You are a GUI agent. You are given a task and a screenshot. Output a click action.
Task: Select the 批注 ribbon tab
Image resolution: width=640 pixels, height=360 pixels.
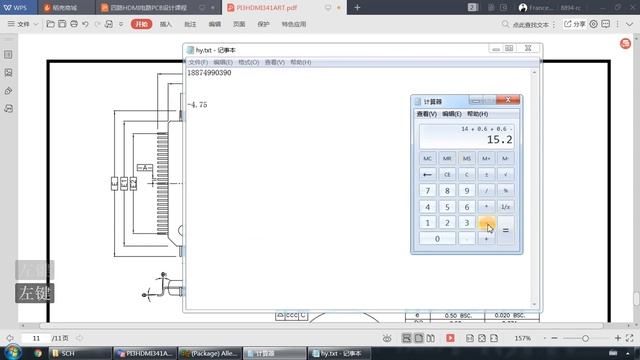[x=190, y=24]
